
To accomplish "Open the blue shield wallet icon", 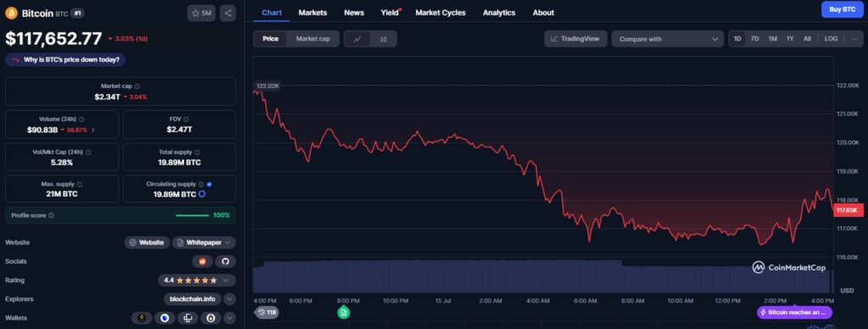I will coord(164,318).
